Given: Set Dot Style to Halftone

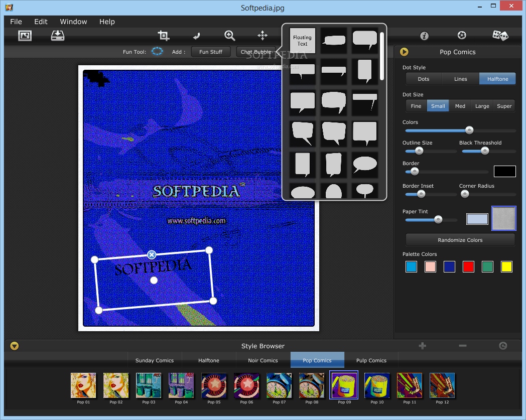Looking at the screenshot, I should [x=497, y=79].
